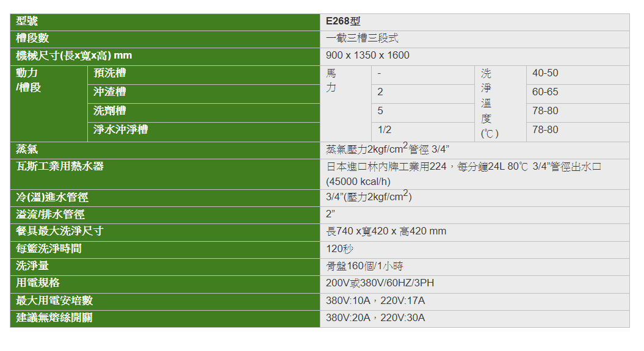Select the 長740 x寬420 x 高420 mm value
The image size is (644, 351).
tap(386, 231)
